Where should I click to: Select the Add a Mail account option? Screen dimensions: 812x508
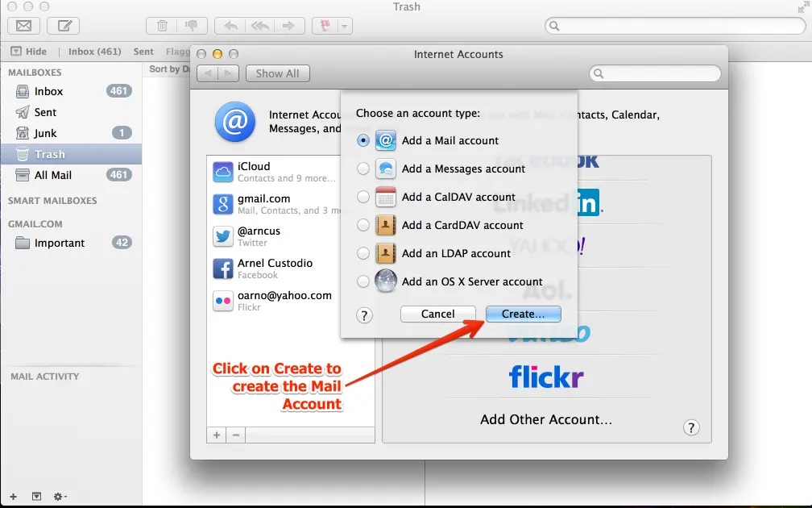click(363, 140)
